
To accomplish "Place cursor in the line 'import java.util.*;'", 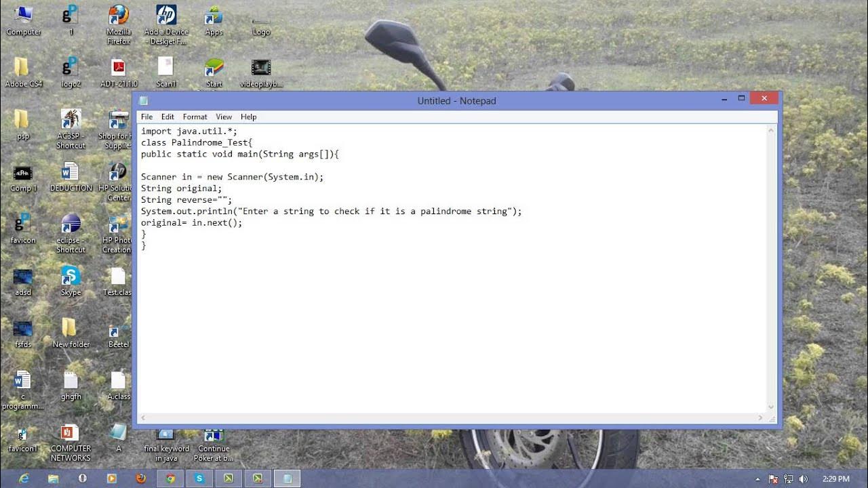I will pos(189,131).
